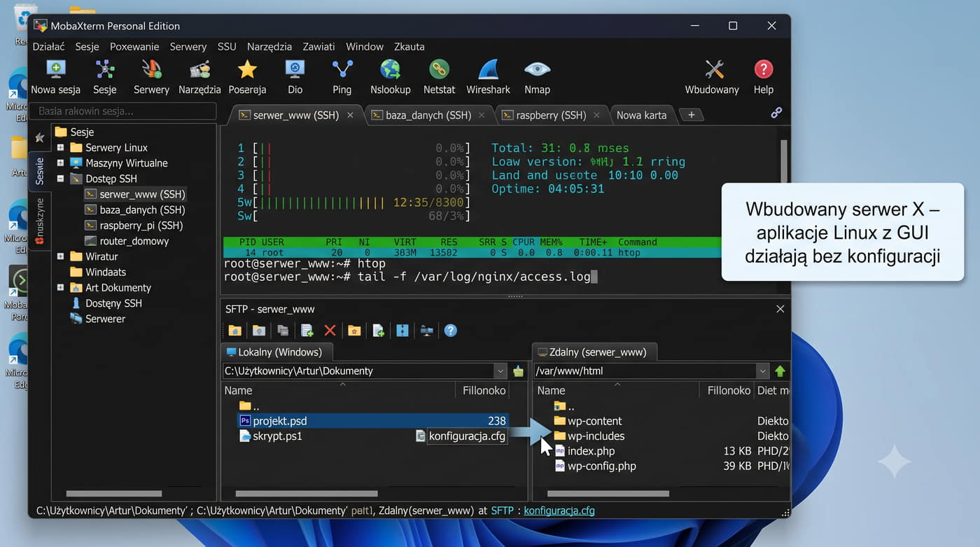Click the red delete icon in SFTP toolbar
980x547 pixels.
(330, 331)
